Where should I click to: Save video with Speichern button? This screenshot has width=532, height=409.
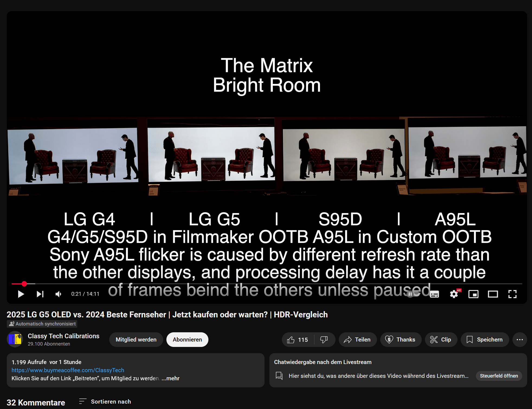click(485, 340)
